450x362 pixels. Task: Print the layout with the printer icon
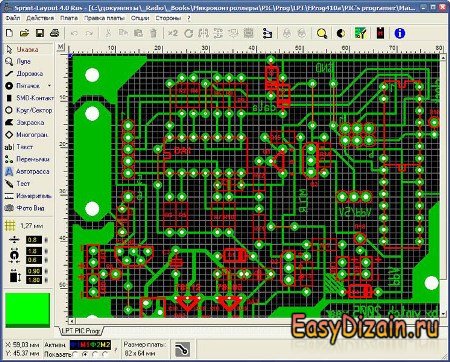click(54, 33)
